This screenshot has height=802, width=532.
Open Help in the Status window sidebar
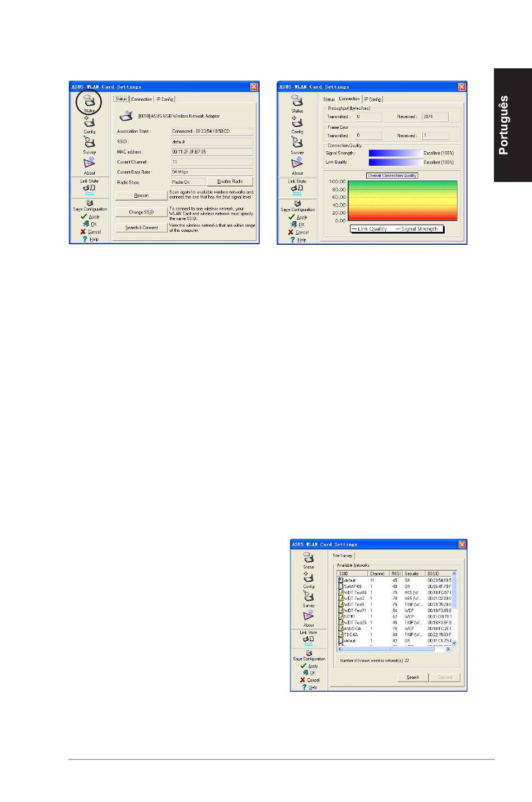[x=90, y=239]
